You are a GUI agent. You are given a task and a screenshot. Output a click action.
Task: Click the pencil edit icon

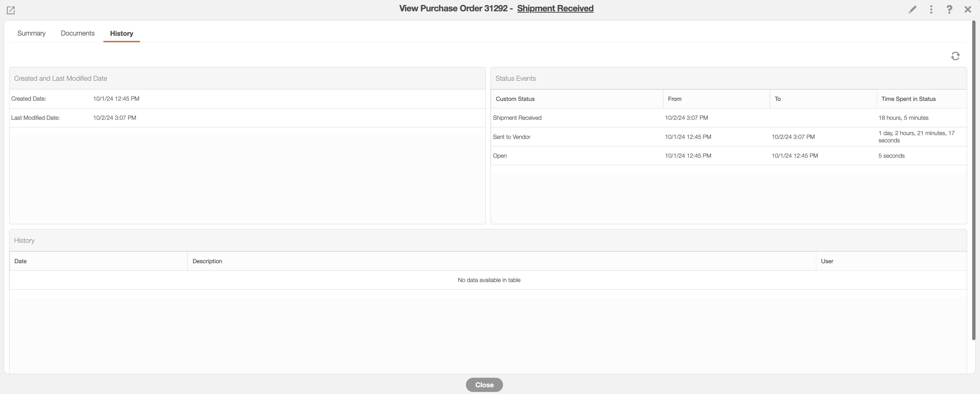912,9
